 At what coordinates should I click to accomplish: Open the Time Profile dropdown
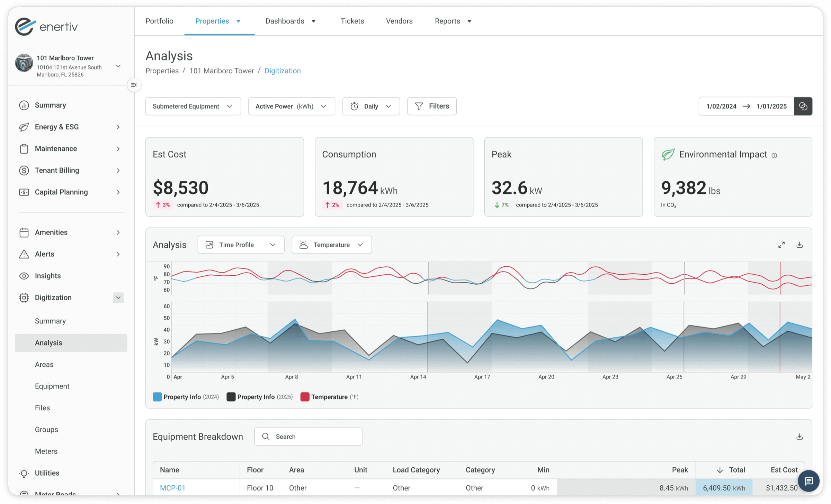pos(241,245)
